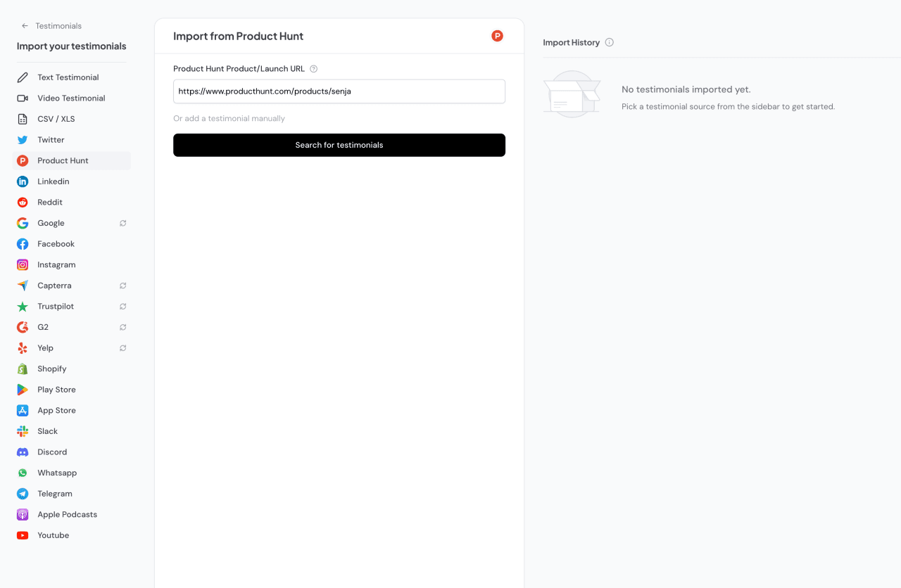
Task: Click the info icon beside Import History
Action: pos(610,42)
